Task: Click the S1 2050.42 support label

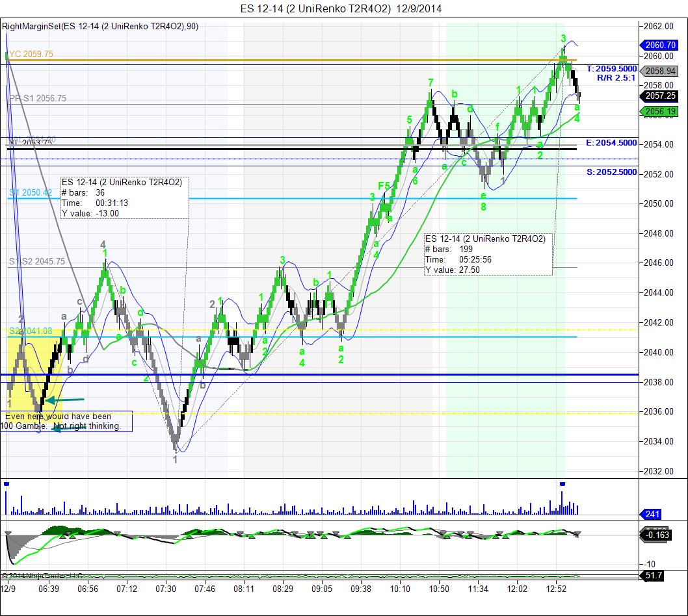Action: click(x=31, y=192)
